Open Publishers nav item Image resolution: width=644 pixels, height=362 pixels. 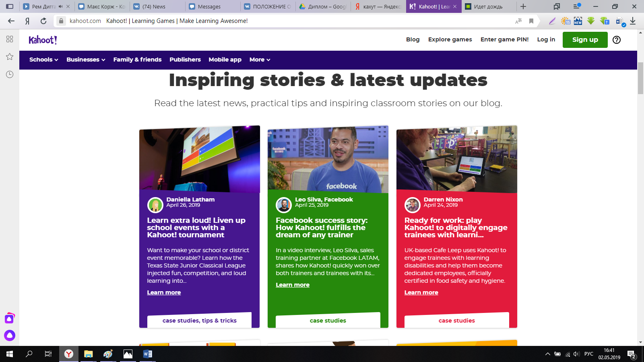tap(185, 60)
